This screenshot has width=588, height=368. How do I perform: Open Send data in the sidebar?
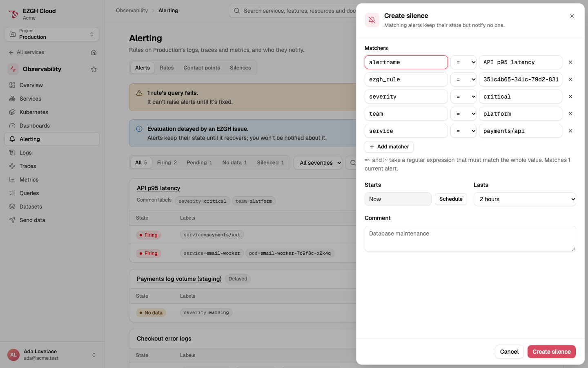point(52,220)
